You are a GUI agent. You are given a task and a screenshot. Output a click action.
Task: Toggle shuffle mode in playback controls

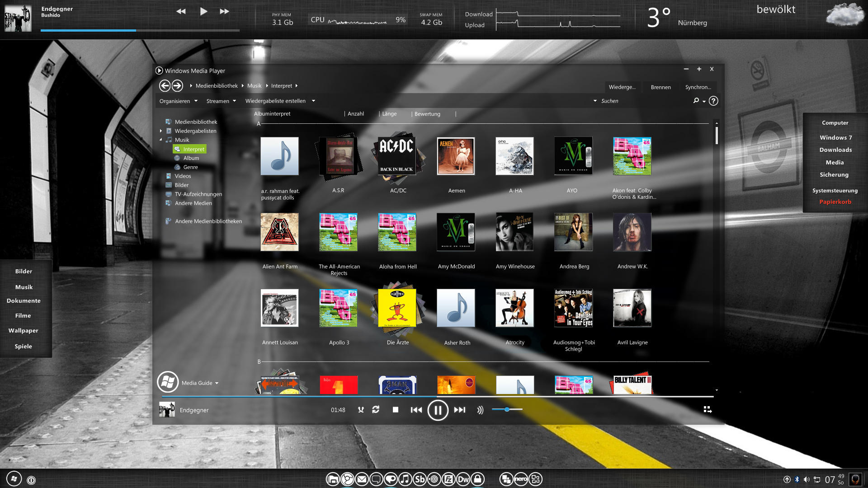click(x=361, y=410)
